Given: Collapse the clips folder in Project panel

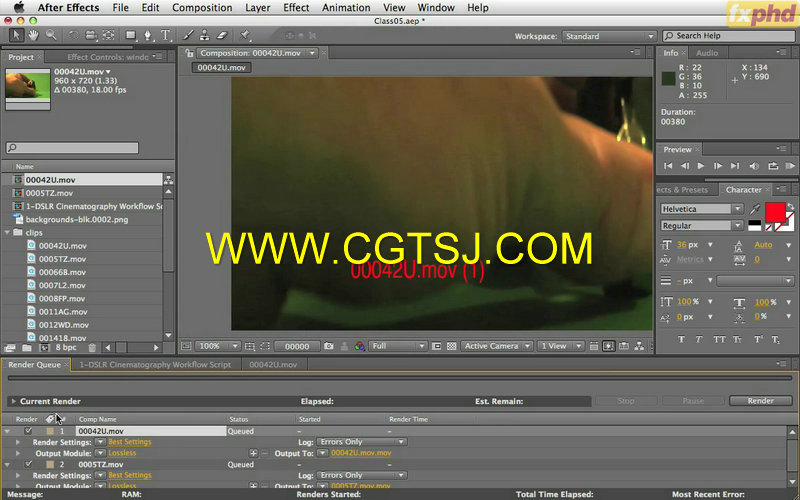Looking at the screenshot, I should tap(7, 232).
